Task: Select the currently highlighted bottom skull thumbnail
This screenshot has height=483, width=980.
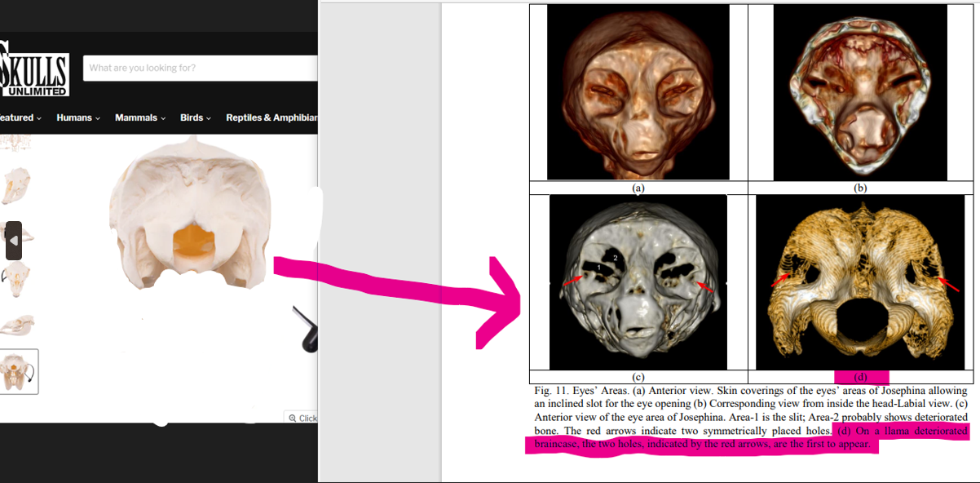Action: [18, 372]
